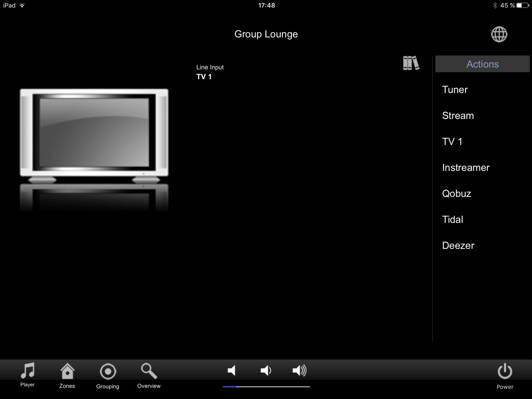Tap the Bluetooth icon in status bar

pos(495,5)
